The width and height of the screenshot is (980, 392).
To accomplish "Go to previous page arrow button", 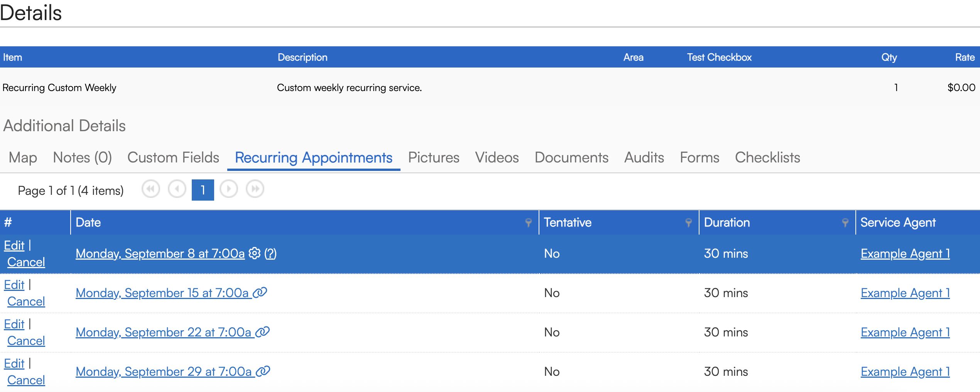I will point(177,189).
